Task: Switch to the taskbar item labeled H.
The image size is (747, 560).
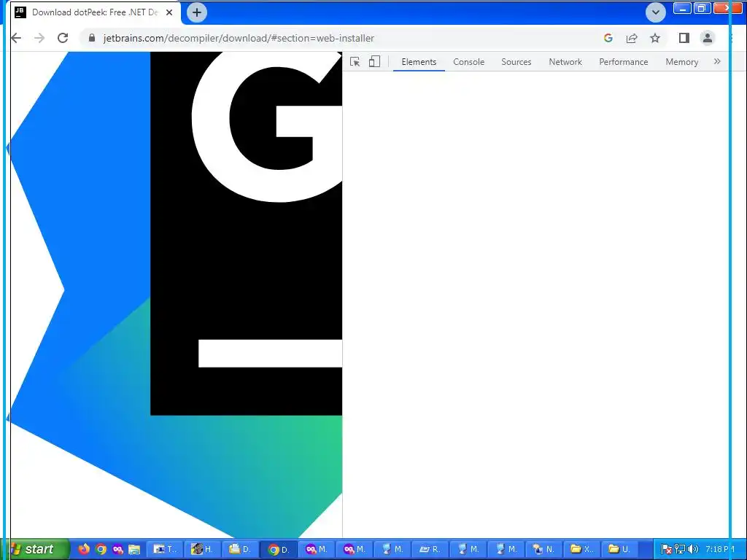Action: (x=202, y=549)
